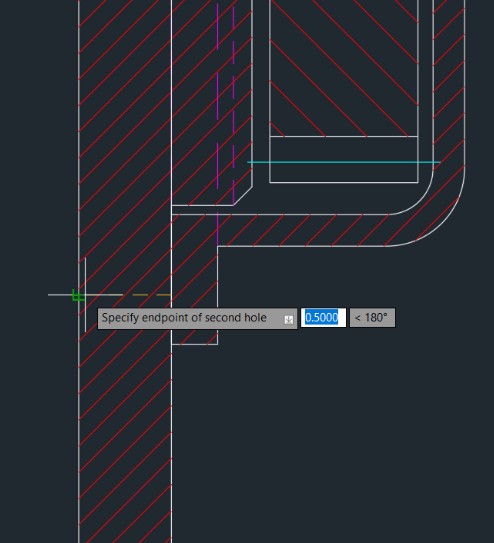Click the orange dashed tracking line
The width and height of the screenshot is (494, 543).
coord(152,295)
